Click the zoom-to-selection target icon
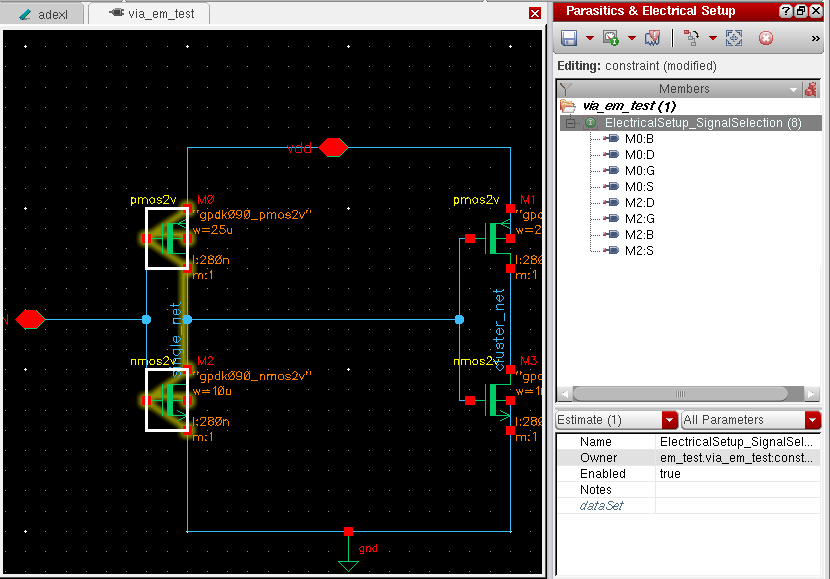The width and height of the screenshot is (830, 579). [734, 38]
